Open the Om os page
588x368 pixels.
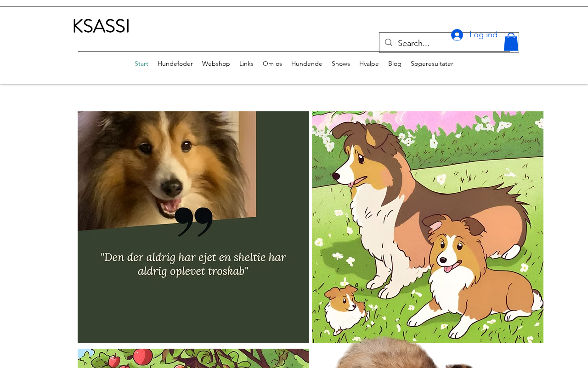click(272, 63)
